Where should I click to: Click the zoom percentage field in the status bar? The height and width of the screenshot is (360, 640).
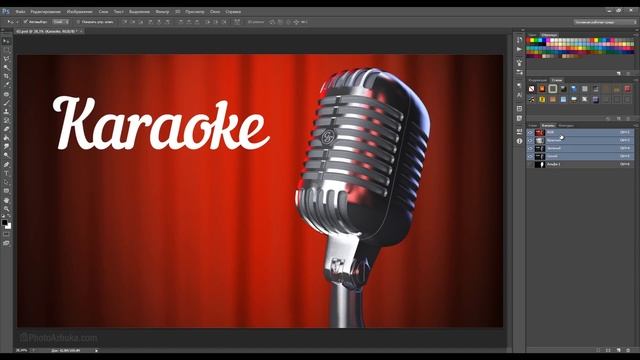[x=21, y=350]
